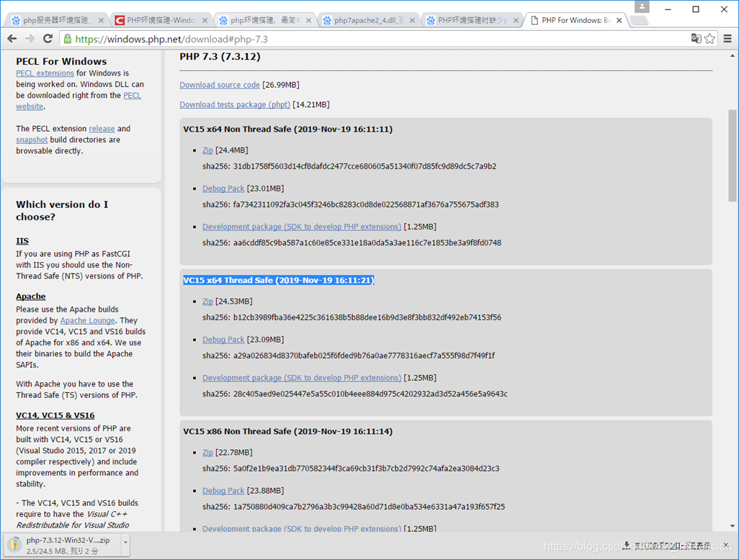
Task: Close the PHP环境搭建时缺少p tab
Action: pyautogui.click(x=516, y=20)
